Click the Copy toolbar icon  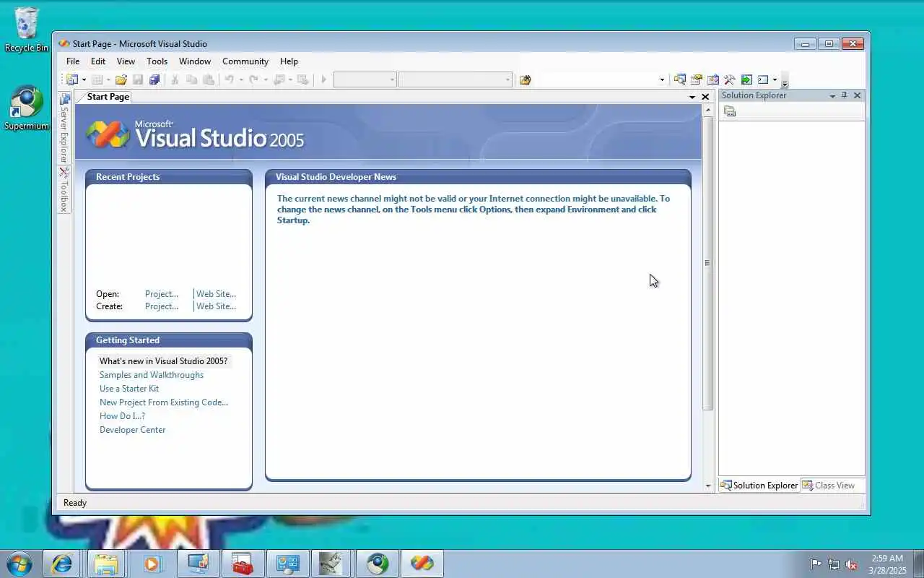click(x=191, y=79)
